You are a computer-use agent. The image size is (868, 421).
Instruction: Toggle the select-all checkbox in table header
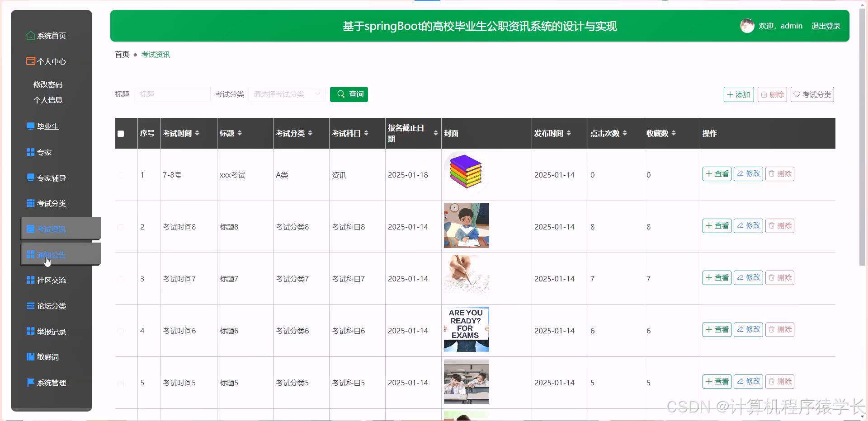click(x=120, y=133)
